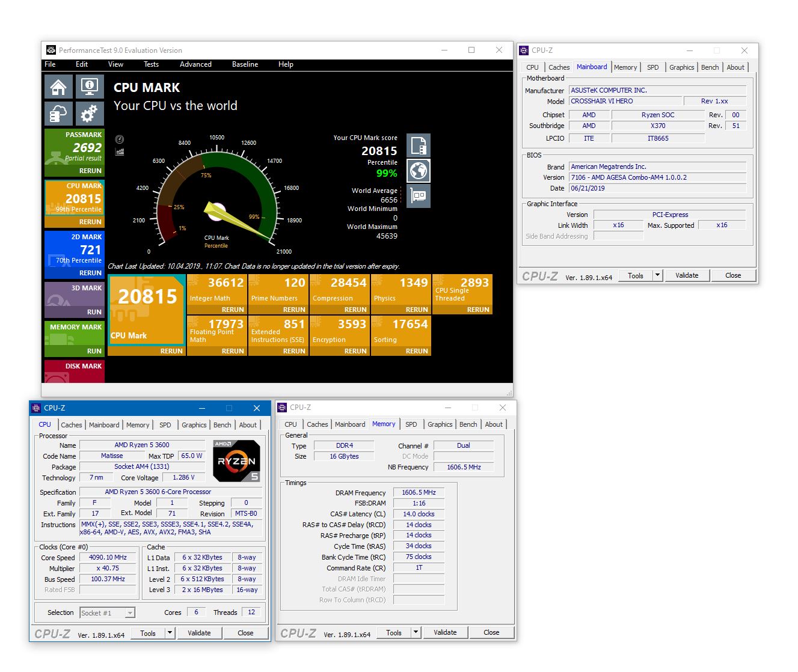Open Memory tab in the CPU-Z CPU window
The width and height of the screenshot is (798, 672).
point(138,425)
